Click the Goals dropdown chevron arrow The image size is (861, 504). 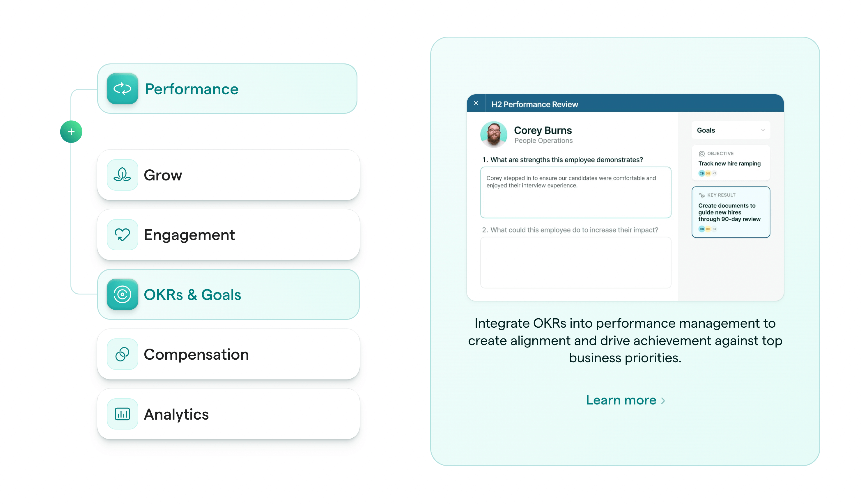pos(763,130)
